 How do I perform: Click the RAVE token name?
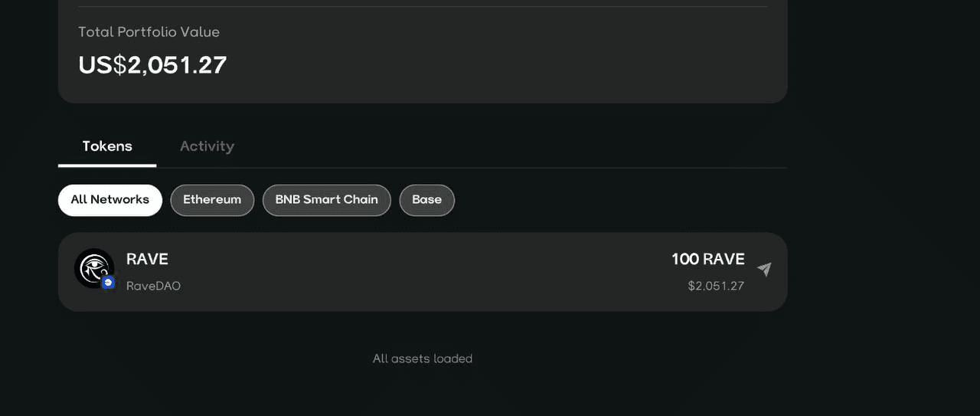click(147, 259)
